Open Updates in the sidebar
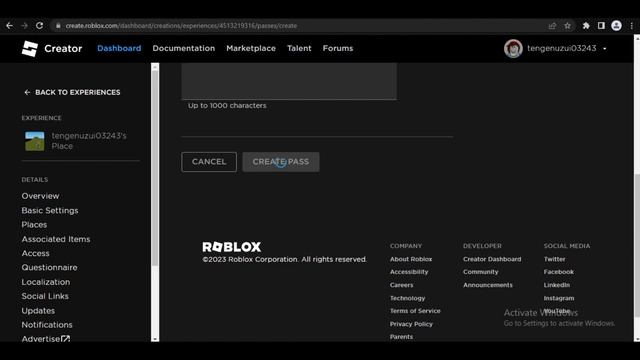The width and height of the screenshot is (640, 360). (x=38, y=311)
